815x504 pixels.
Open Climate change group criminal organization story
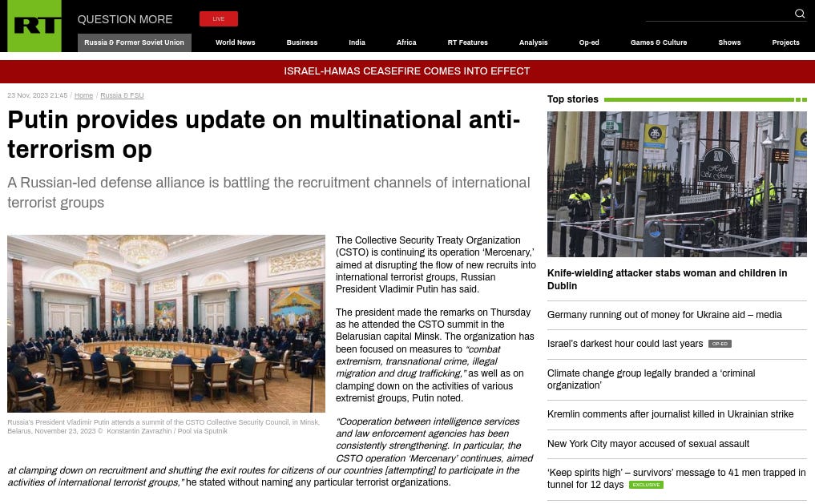(x=651, y=379)
